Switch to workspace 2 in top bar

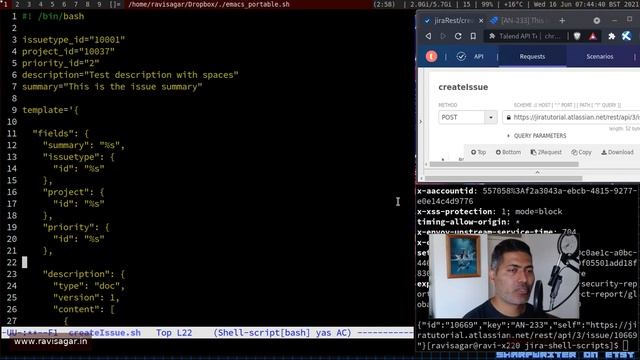(x=17, y=4)
